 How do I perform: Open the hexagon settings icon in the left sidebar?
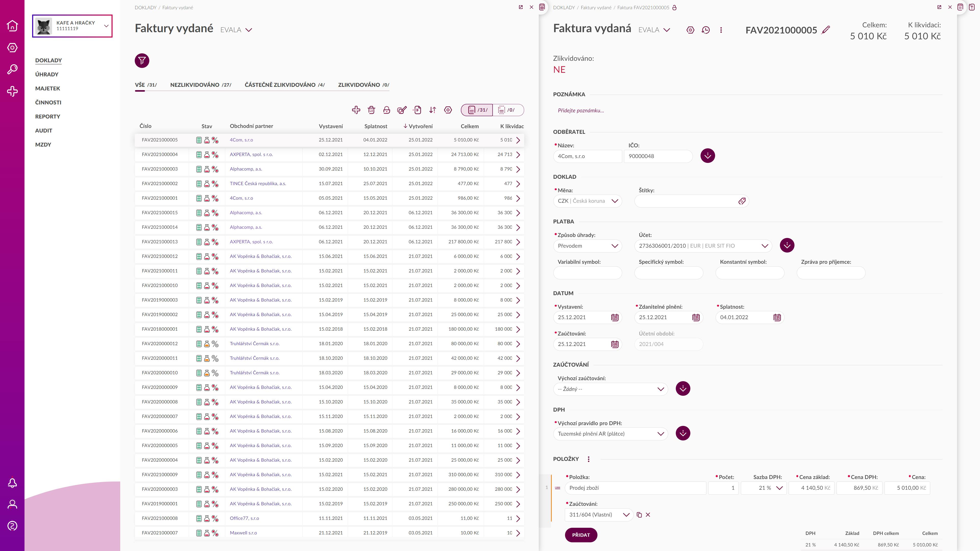12,47
